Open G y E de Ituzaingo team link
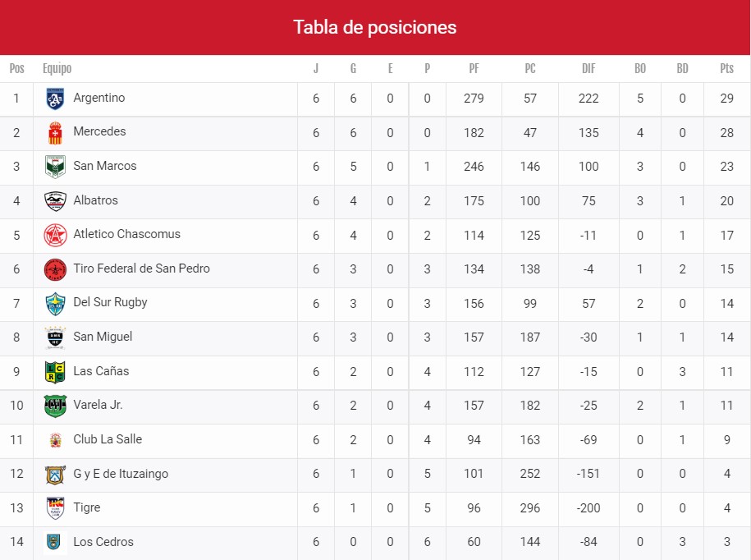Screen dimensions: 751x560 (x=121, y=474)
